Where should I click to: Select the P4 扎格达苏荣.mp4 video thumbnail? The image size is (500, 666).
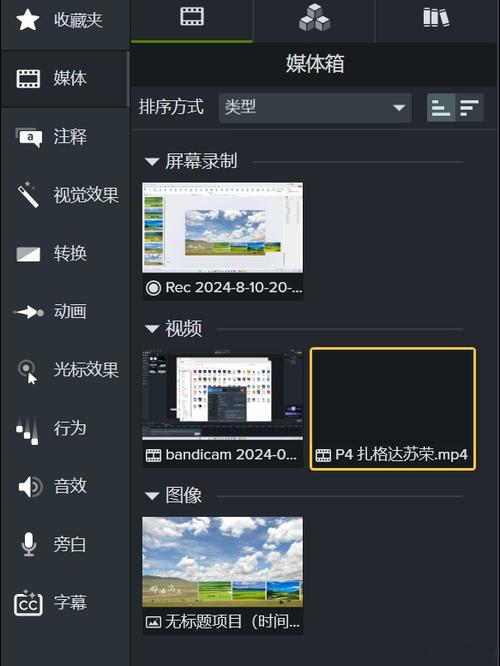click(393, 395)
